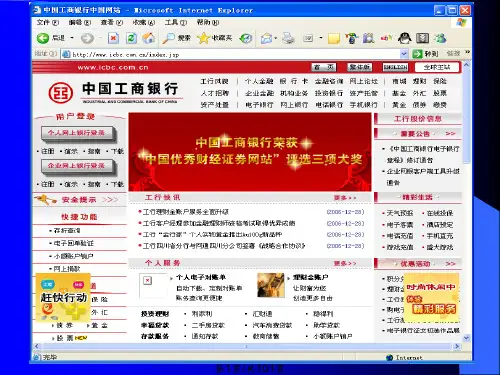
Task: Open the Back button history dropdown arrow
Action: pyautogui.click(x=72, y=38)
